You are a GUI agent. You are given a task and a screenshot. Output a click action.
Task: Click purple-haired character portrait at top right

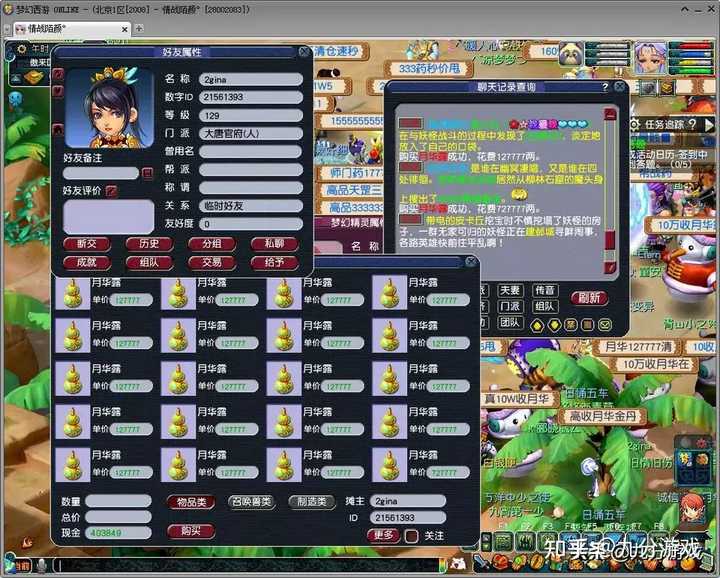(650, 57)
